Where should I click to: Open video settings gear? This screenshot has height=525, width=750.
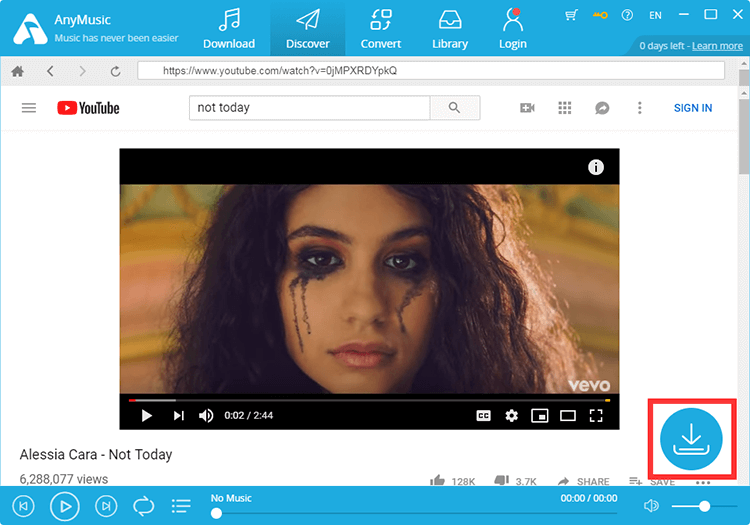pos(512,416)
